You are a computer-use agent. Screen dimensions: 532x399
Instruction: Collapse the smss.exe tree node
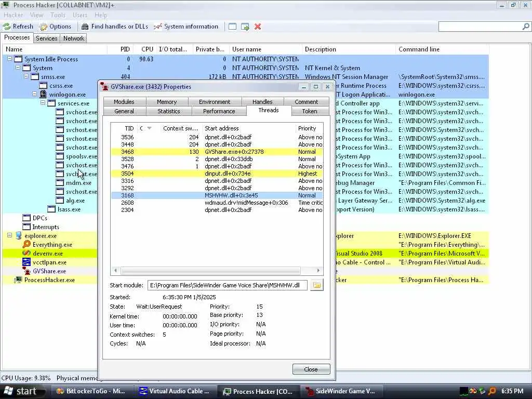coord(26,76)
